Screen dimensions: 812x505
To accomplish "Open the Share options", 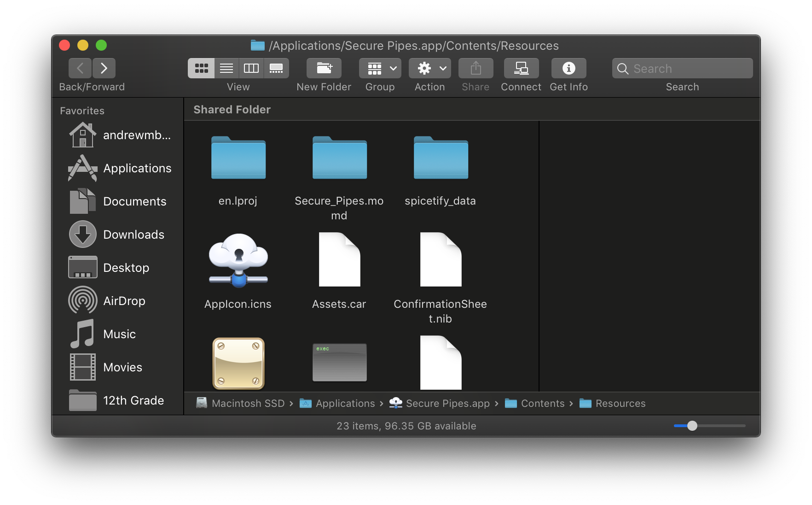I will [476, 68].
